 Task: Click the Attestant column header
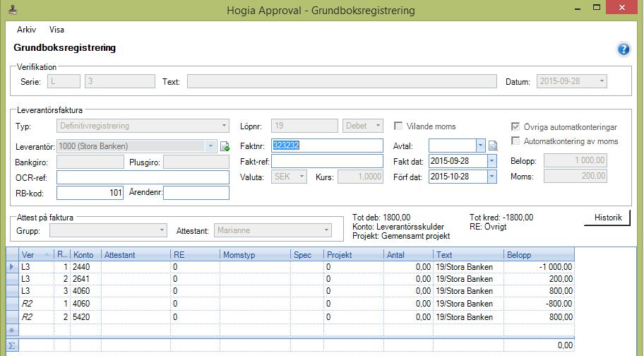pos(136,254)
